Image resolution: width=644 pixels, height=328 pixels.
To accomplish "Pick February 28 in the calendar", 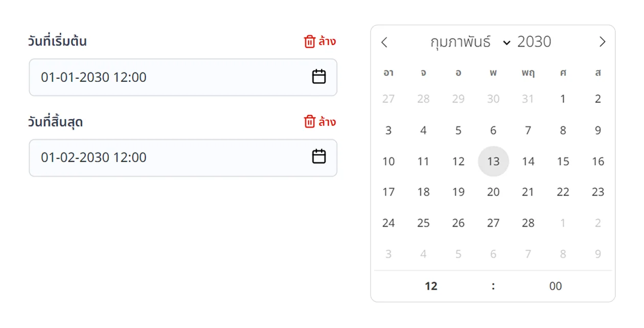I will point(528,223).
